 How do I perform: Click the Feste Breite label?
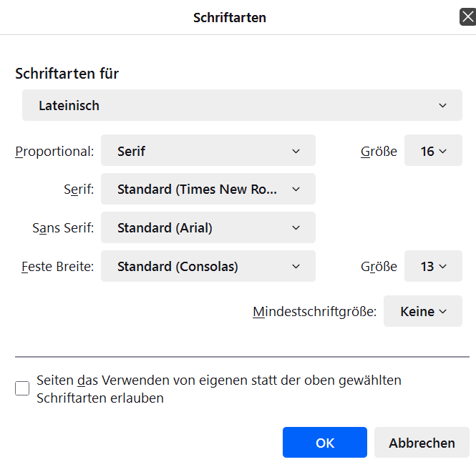pyautogui.click(x=57, y=267)
